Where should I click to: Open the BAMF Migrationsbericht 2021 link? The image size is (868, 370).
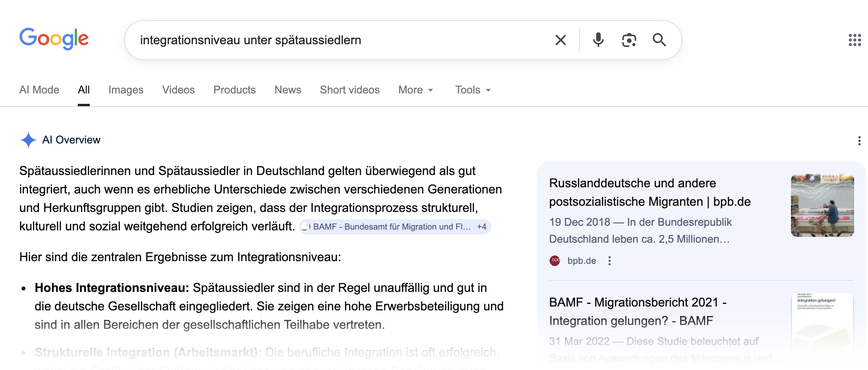click(x=638, y=312)
